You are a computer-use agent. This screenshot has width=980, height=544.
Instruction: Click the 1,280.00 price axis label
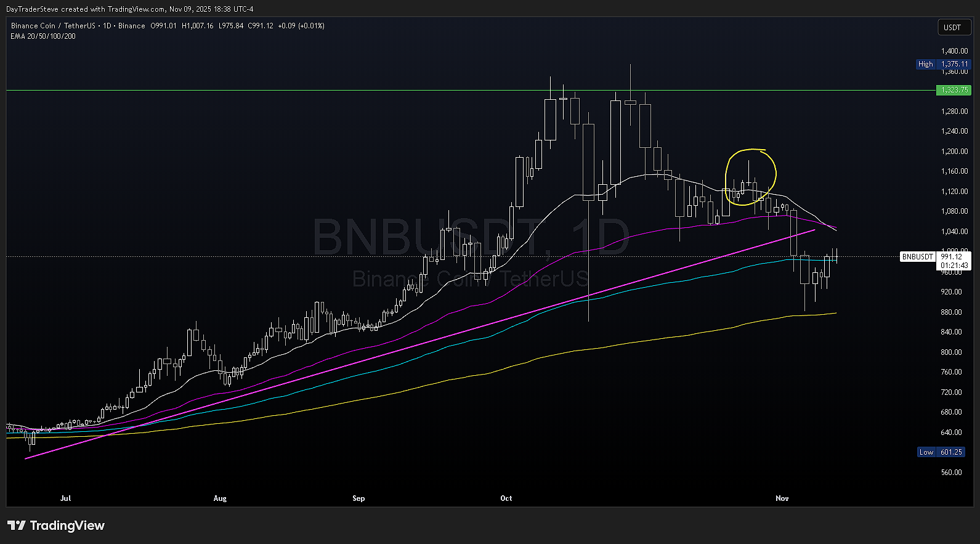pyautogui.click(x=954, y=112)
